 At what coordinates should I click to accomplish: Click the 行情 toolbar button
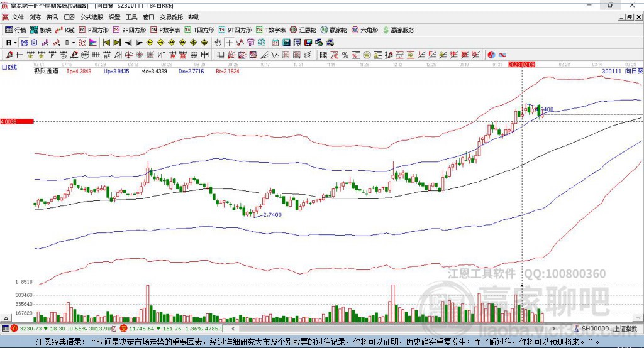click(x=16, y=30)
